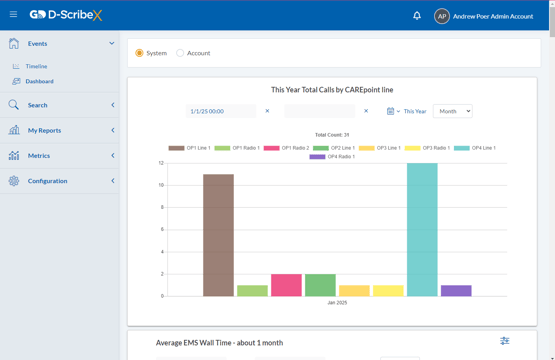Clear the end date with X
This screenshot has width=555, height=360.
366,111
